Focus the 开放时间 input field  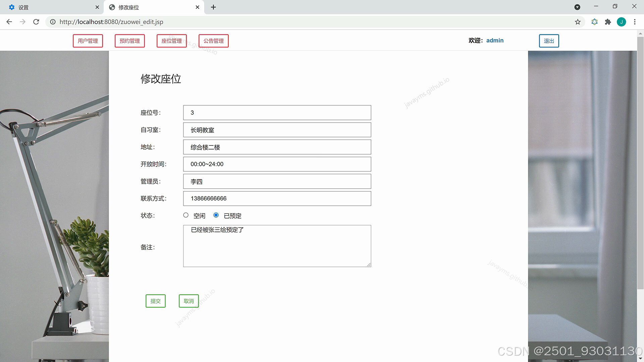(x=277, y=164)
